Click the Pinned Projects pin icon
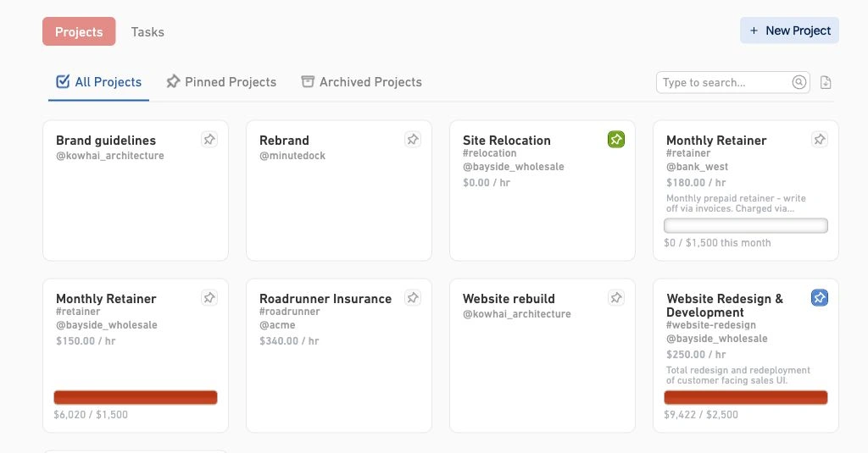Image resolution: width=868 pixels, height=453 pixels. tap(173, 82)
